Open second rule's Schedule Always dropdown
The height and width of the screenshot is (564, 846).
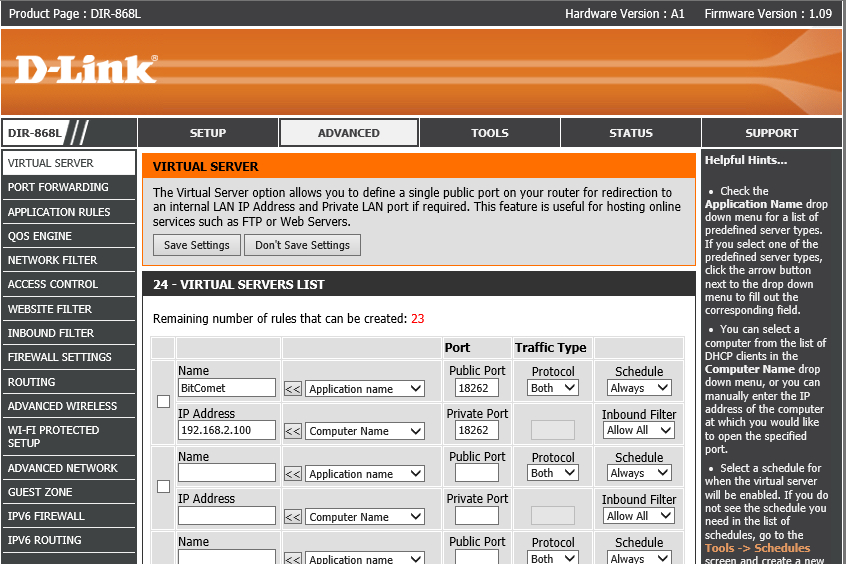coord(639,473)
